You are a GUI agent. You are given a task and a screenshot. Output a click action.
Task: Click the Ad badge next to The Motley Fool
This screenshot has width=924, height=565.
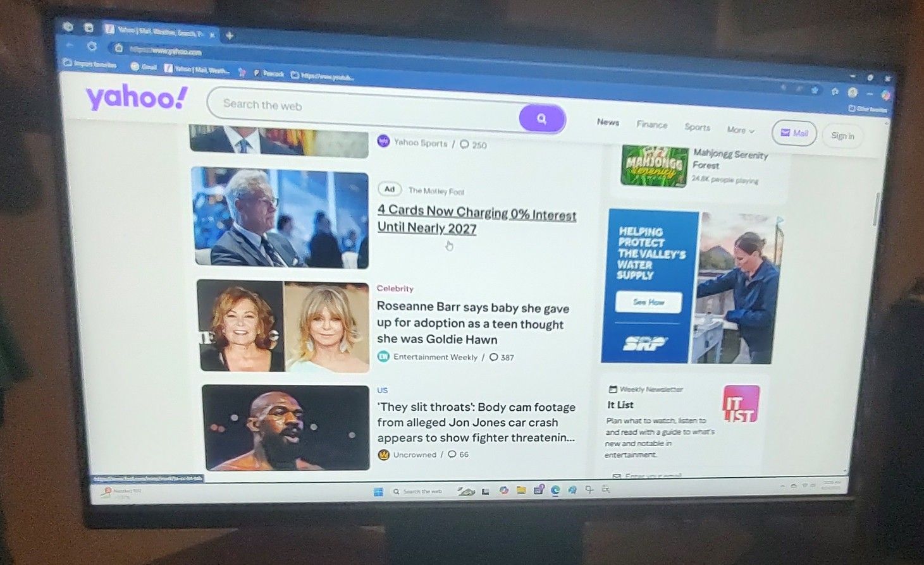(x=390, y=189)
